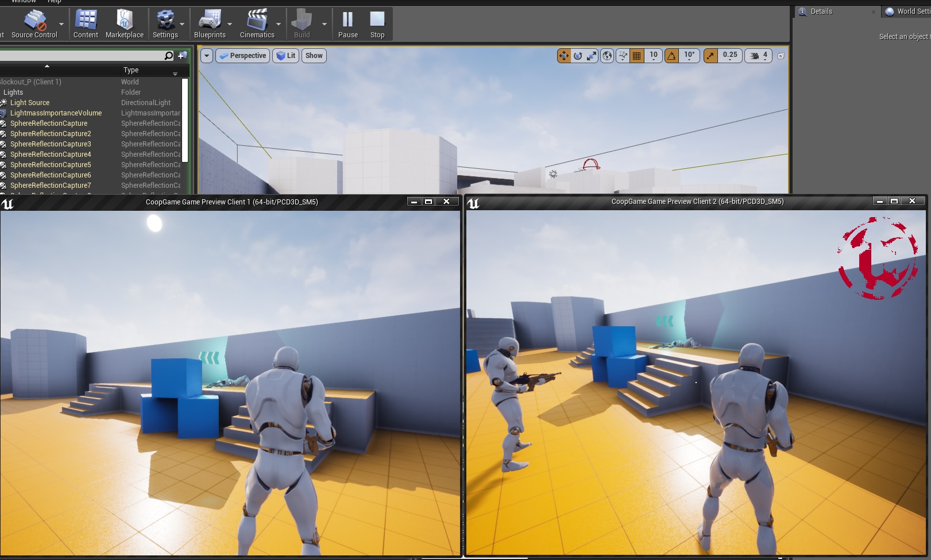Viewport: 931px width, 560px height.
Task: Expand the Source Control dropdown arrow
Action: tap(61, 24)
